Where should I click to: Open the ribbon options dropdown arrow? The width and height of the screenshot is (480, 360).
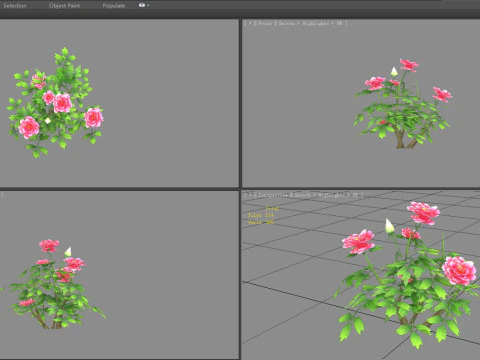point(148,5)
